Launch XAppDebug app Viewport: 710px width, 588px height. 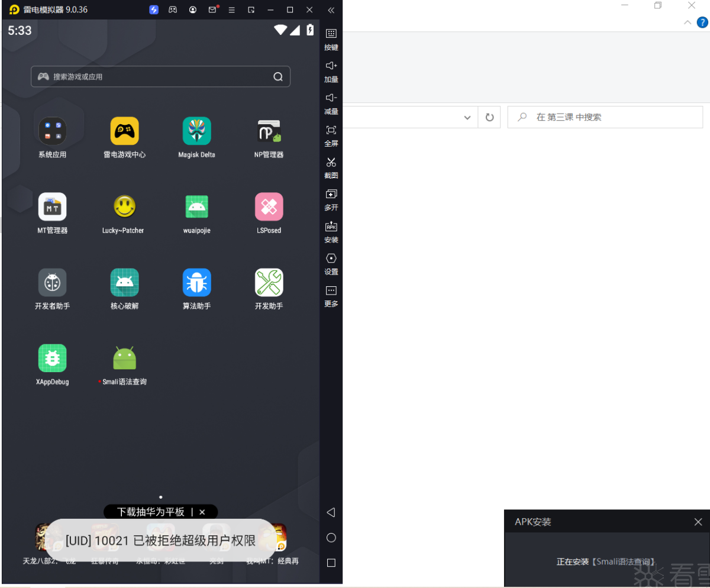52,358
